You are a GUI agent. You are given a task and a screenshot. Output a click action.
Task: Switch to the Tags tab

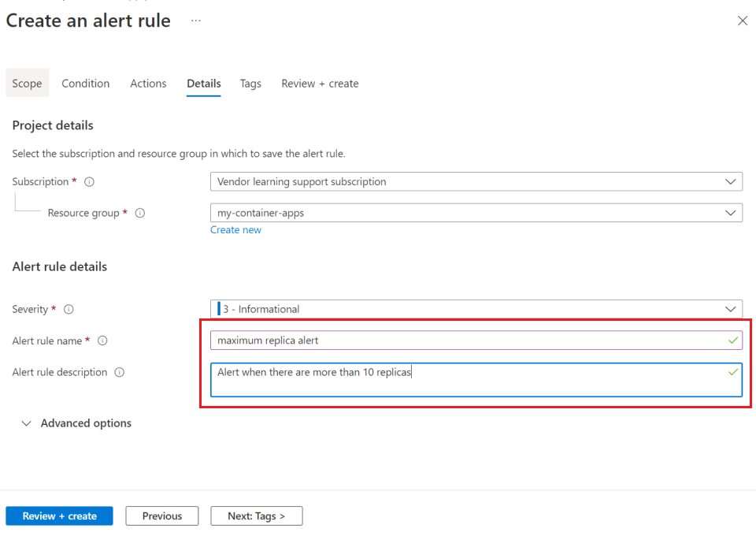(x=250, y=83)
